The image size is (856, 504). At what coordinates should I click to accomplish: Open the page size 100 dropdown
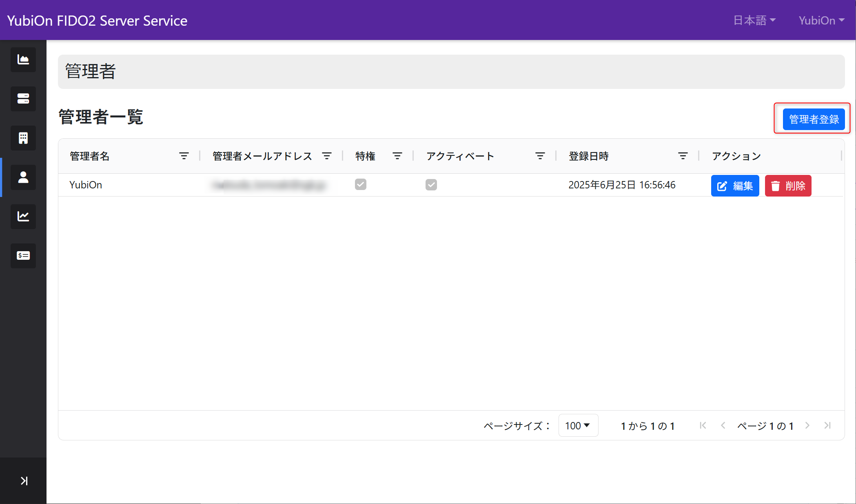[578, 426]
